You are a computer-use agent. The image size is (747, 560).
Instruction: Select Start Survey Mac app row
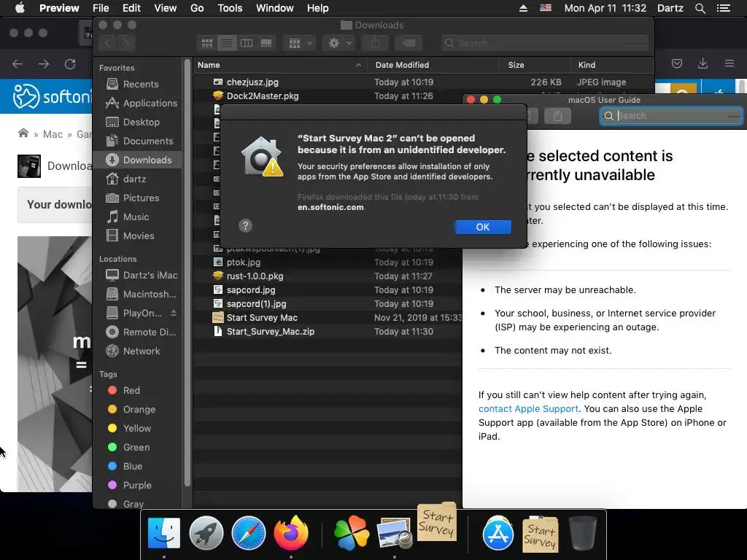point(328,318)
